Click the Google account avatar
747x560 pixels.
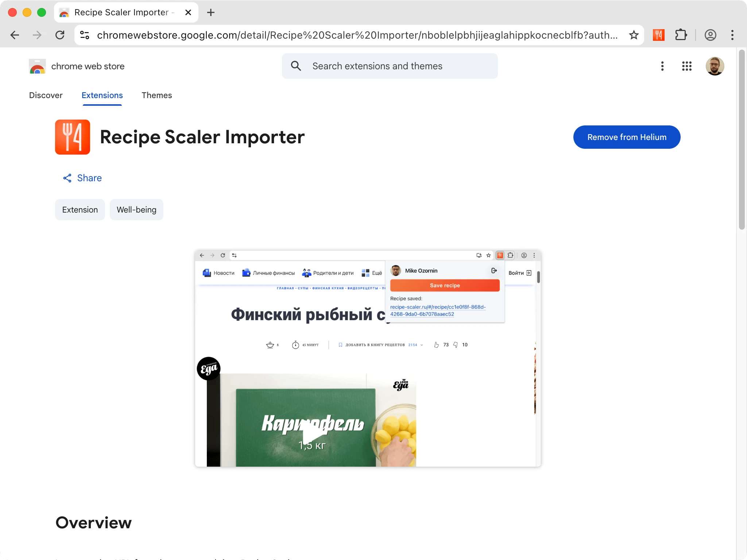pos(715,66)
